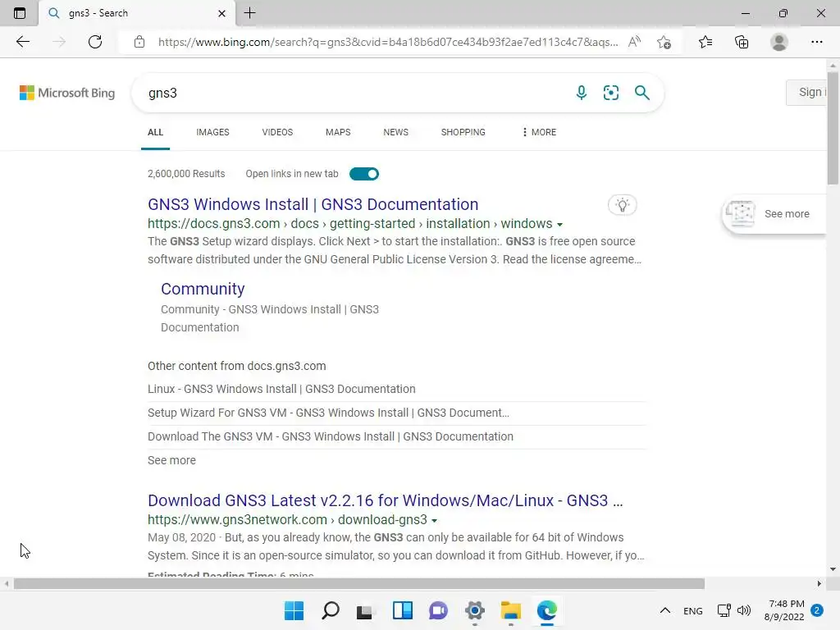Image resolution: width=840 pixels, height=630 pixels.
Task: Click the Microsoft Bing logo
Action: (x=67, y=93)
